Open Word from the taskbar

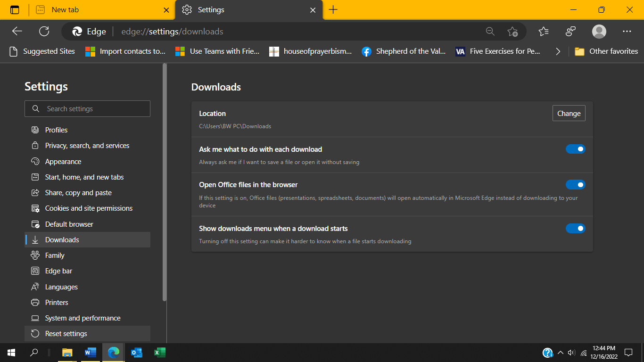click(x=91, y=352)
